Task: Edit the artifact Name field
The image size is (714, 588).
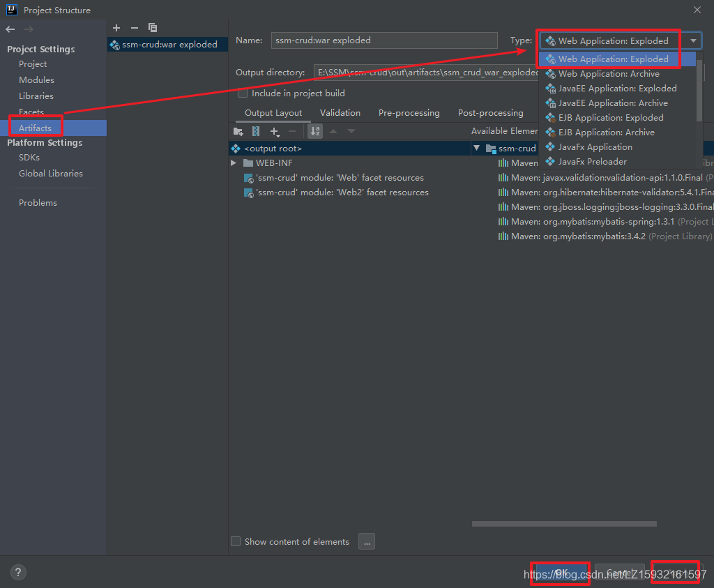Action: 384,40
